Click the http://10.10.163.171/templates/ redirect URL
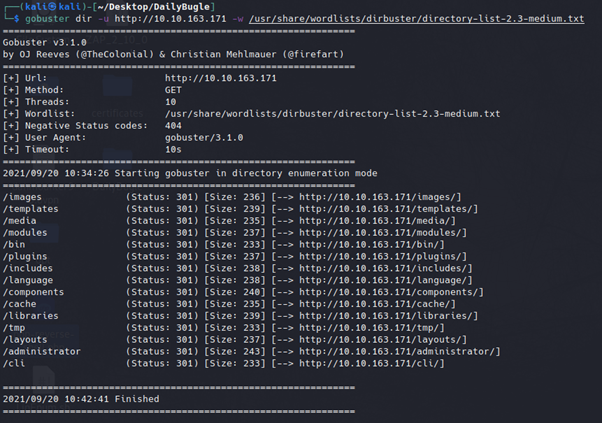602x423 pixels. [386, 209]
